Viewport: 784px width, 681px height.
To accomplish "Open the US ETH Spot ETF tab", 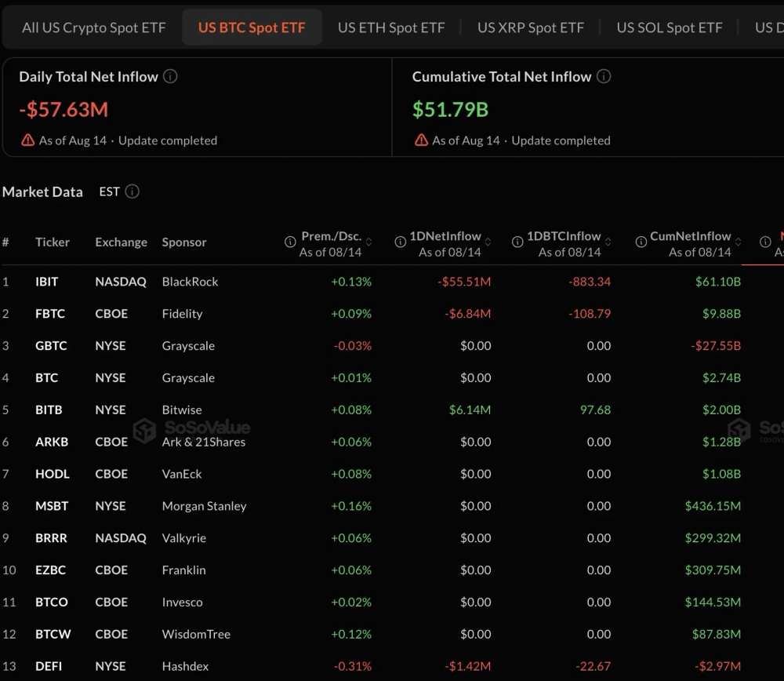I will coord(391,27).
